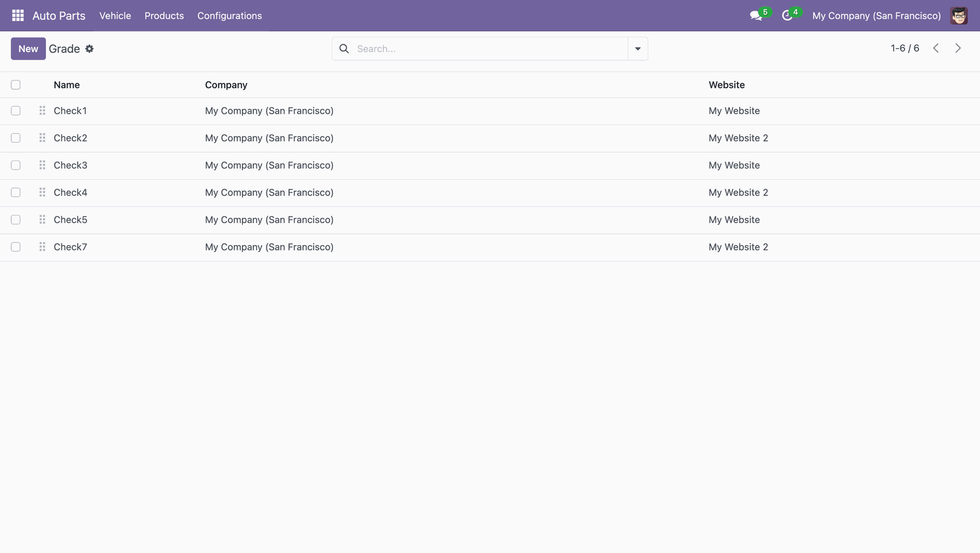
Task: Click the New button
Action: (28, 49)
